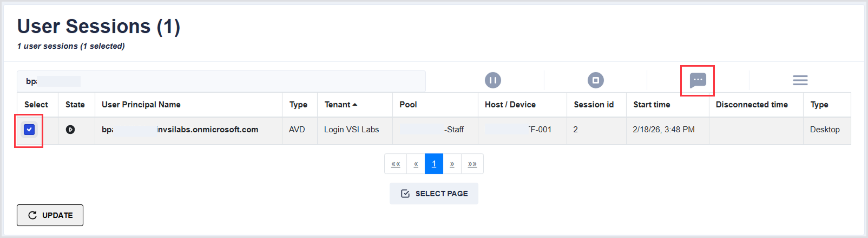Go to the next results page

tap(452, 164)
